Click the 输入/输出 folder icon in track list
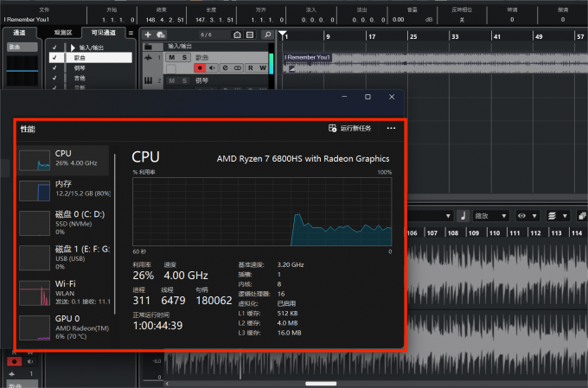 pos(148,47)
